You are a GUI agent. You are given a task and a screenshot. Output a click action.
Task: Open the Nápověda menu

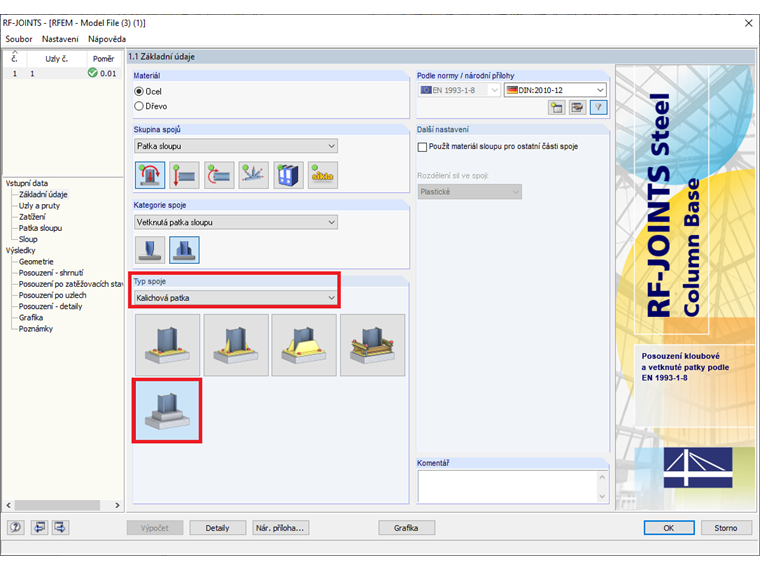[107, 39]
